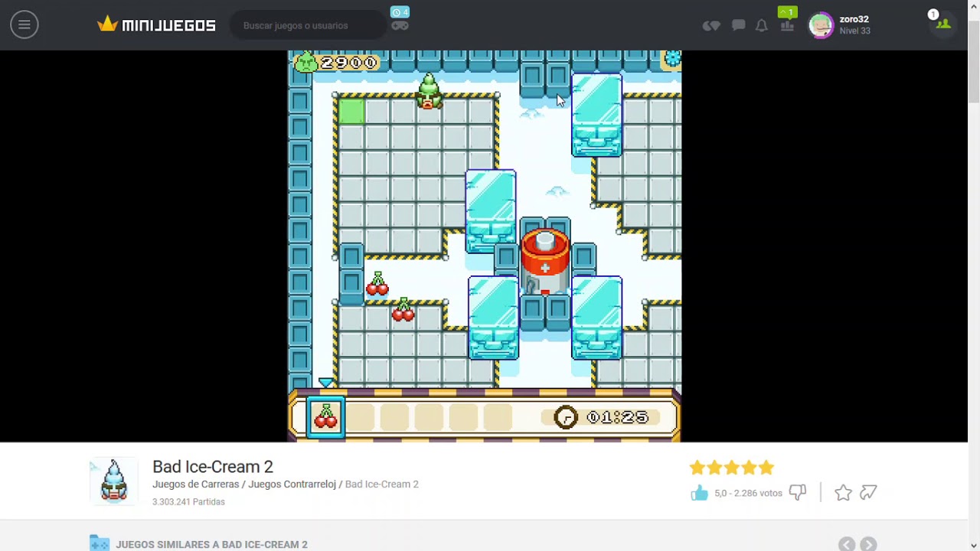Add game to favorites with star outline
Image resolution: width=980 pixels, height=551 pixels.
click(843, 493)
